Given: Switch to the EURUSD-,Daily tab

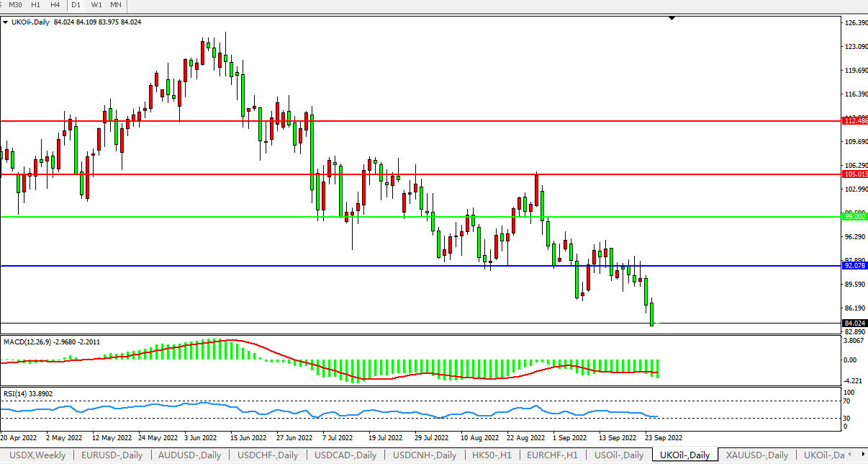Looking at the screenshot, I should click(112, 455).
